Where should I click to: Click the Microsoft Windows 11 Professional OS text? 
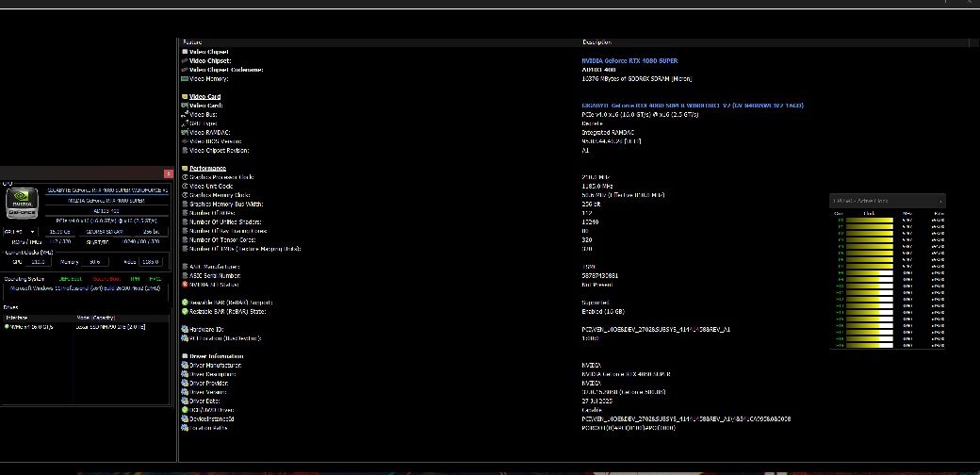[x=86, y=288]
